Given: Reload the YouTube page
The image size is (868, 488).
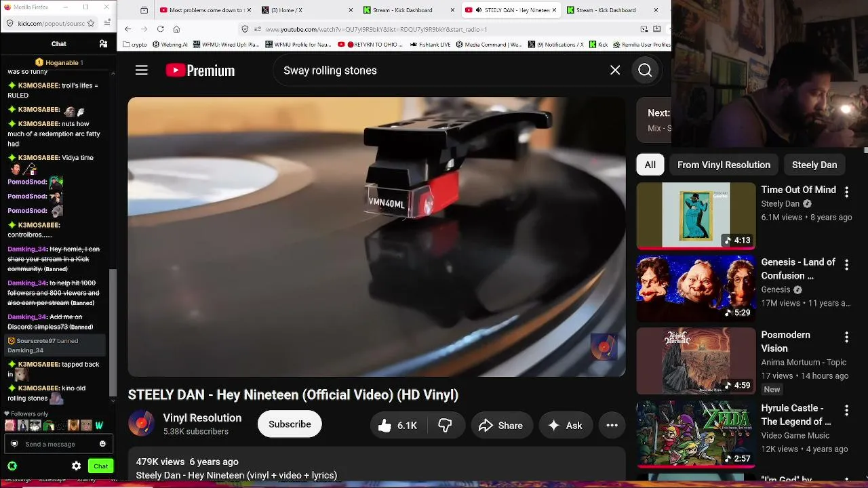Looking at the screenshot, I should (160, 29).
